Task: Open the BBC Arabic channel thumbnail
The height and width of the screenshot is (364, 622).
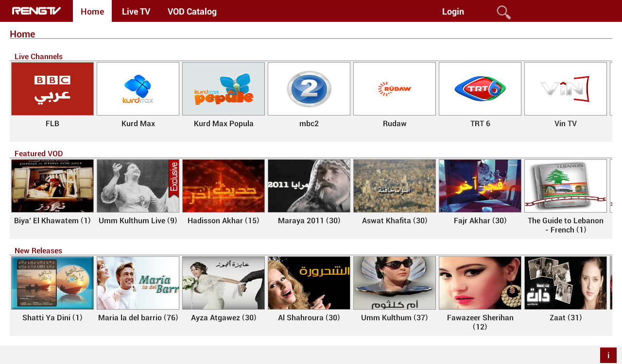Action: pyautogui.click(x=52, y=89)
